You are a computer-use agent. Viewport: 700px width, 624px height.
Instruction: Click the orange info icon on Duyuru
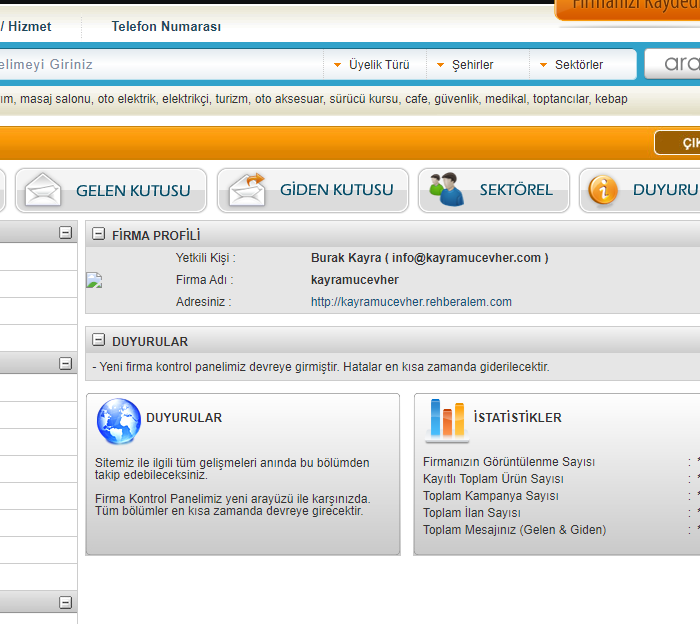[603, 190]
